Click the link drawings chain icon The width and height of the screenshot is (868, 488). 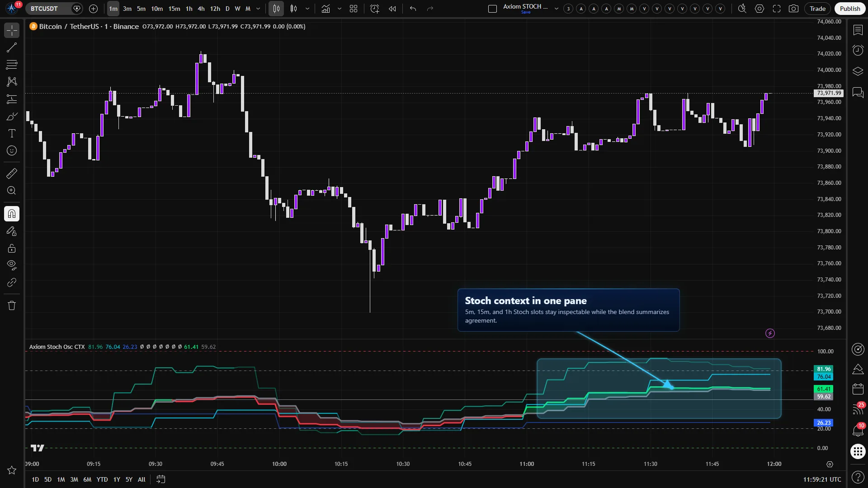point(12,282)
